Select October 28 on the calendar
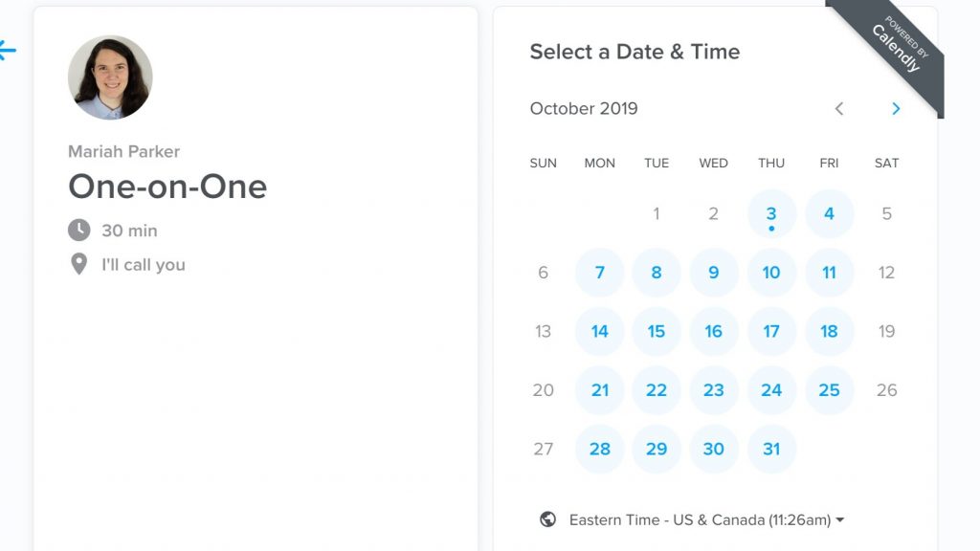Screen dimensions: 980x551 [600, 449]
